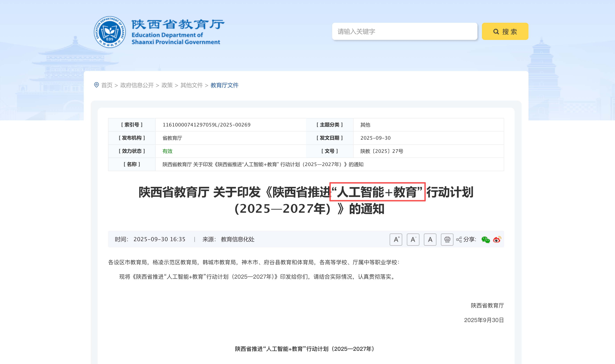Click the breadcrumb location pin icon
The height and width of the screenshot is (364, 615).
pyautogui.click(x=97, y=85)
